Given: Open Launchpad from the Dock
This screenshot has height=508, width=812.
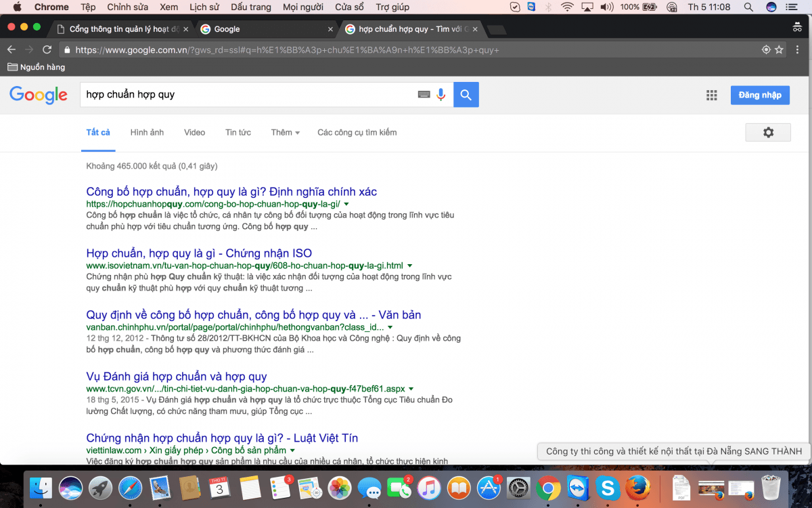Looking at the screenshot, I should pos(101,488).
